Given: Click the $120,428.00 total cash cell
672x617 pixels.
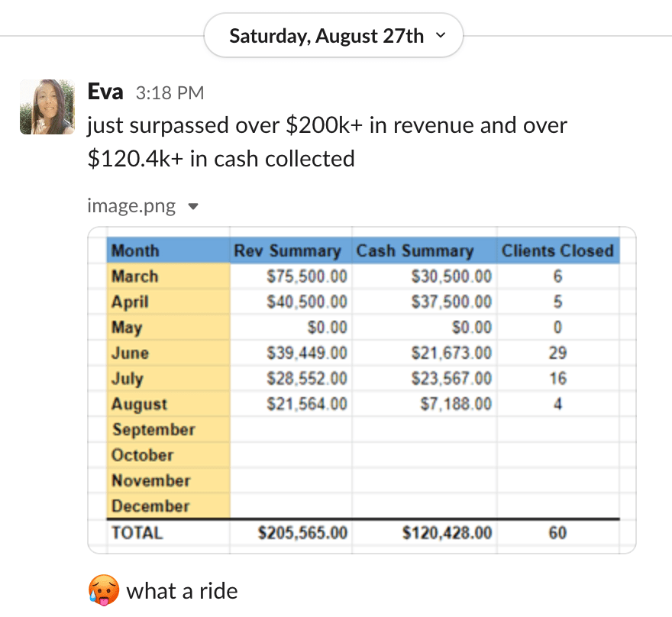Looking at the screenshot, I should tap(447, 533).
